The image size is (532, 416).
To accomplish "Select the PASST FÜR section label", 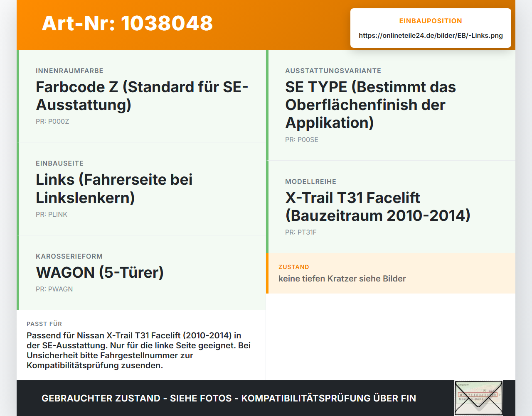I will (x=44, y=324).
